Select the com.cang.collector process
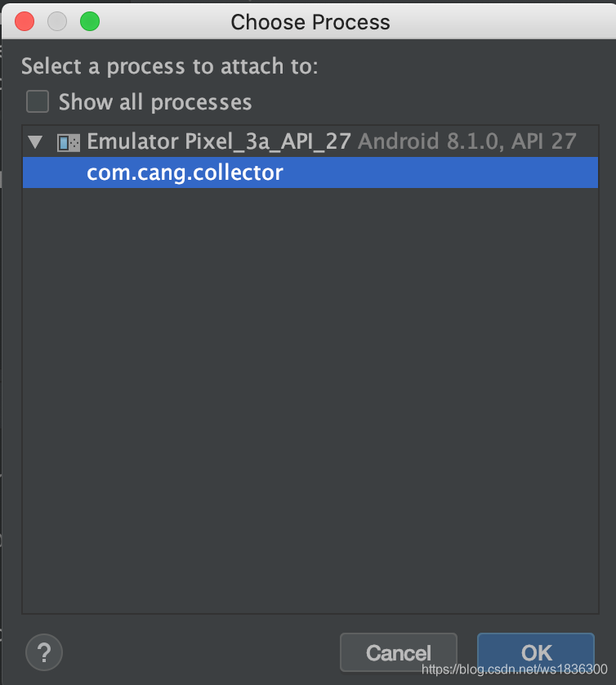616x685 pixels. [185, 172]
